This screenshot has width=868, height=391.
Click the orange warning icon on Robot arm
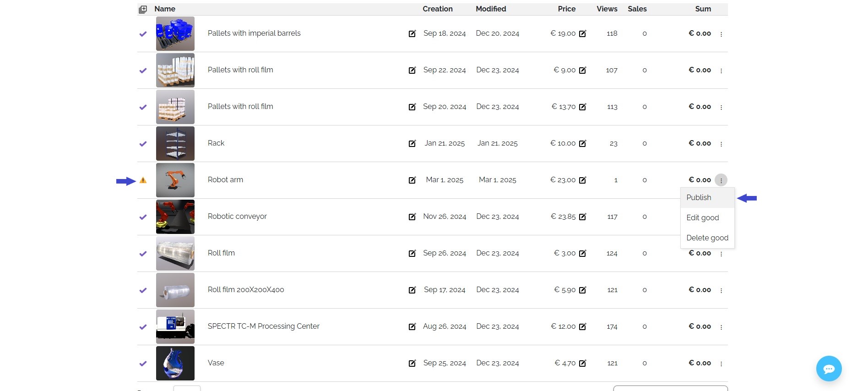tap(143, 180)
